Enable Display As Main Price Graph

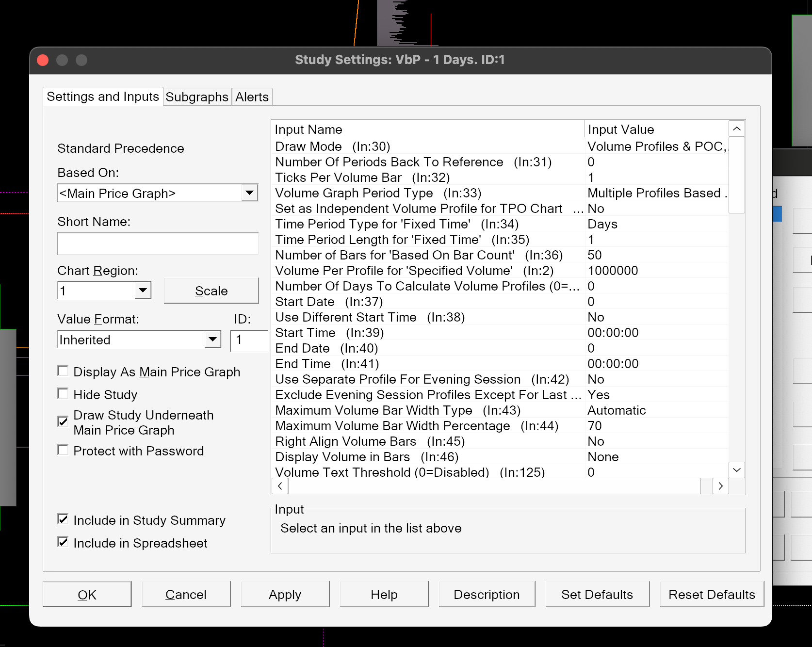pos(63,371)
